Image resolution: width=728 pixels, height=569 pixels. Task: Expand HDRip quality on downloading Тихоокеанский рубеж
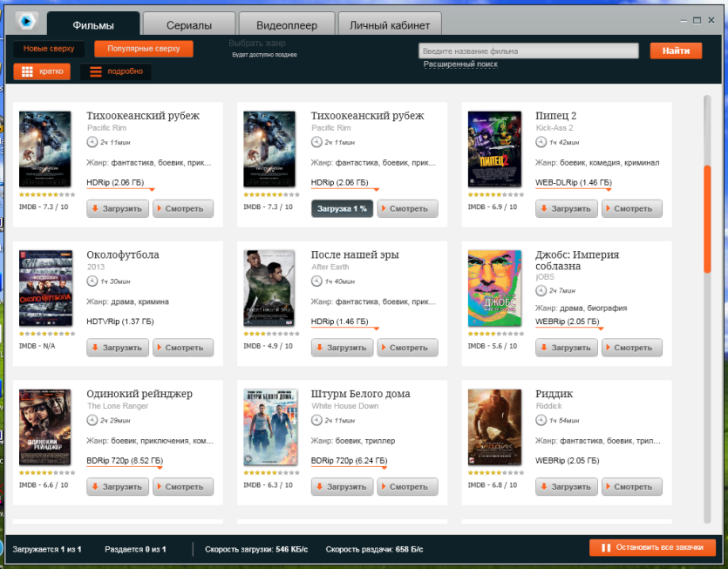[x=345, y=183]
